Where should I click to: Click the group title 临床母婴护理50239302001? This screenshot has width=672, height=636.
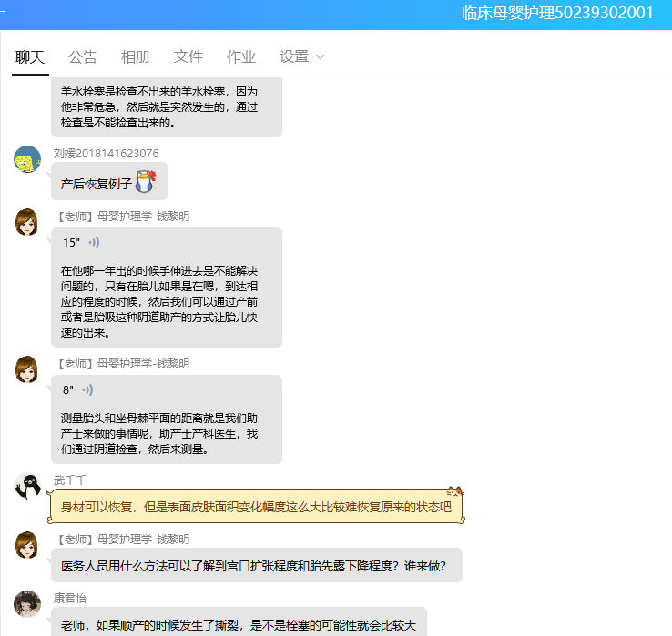coord(557,13)
